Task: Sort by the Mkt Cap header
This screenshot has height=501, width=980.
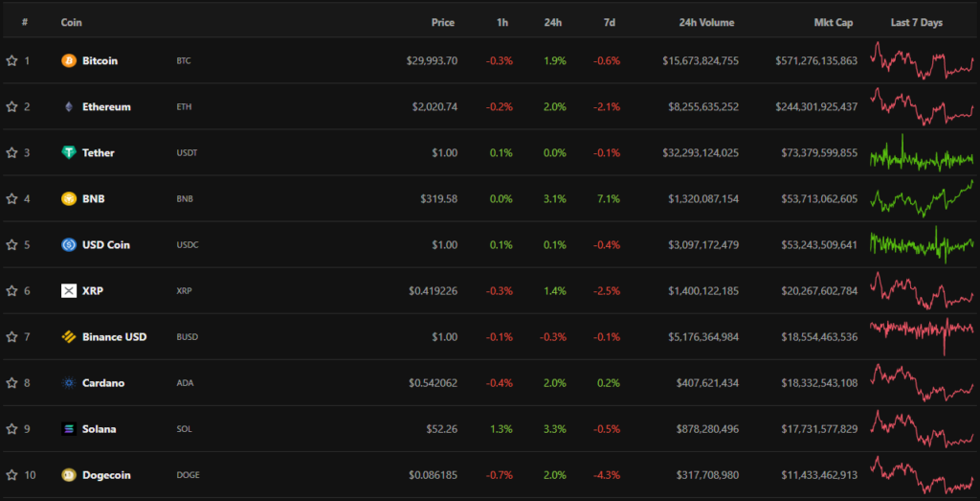Action: coord(834,23)
